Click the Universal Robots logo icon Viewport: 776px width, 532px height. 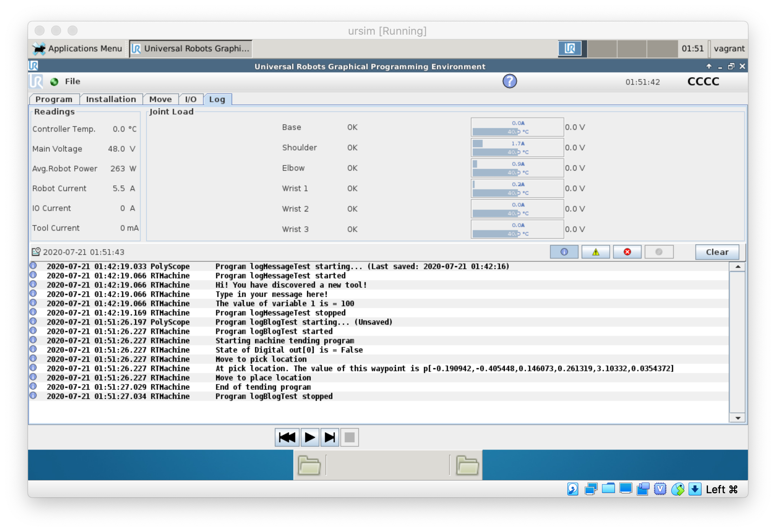pyautogui.click(x=36, y=81)
